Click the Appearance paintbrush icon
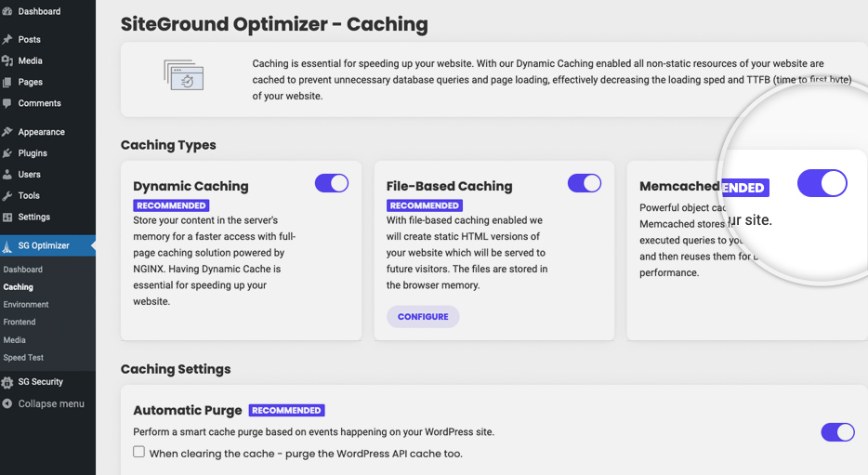This screenshot has height=475, width=868. point(7,132)
